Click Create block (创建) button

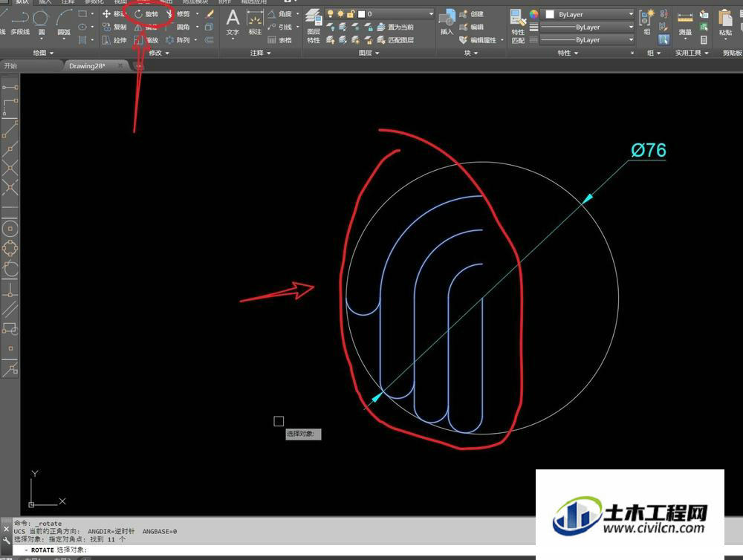pyautogui.click(x=472, y=13)
